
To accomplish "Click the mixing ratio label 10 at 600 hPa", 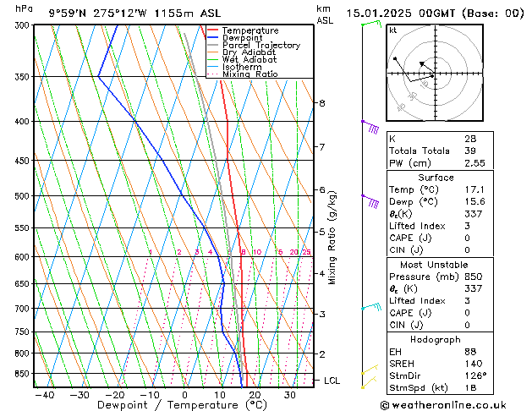I will pos(257,252).
